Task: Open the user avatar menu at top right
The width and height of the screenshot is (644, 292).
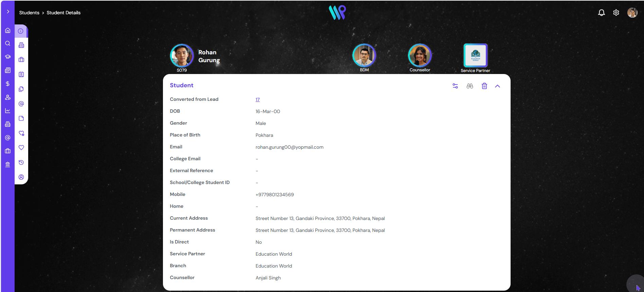Action: [x=632, y=13]
